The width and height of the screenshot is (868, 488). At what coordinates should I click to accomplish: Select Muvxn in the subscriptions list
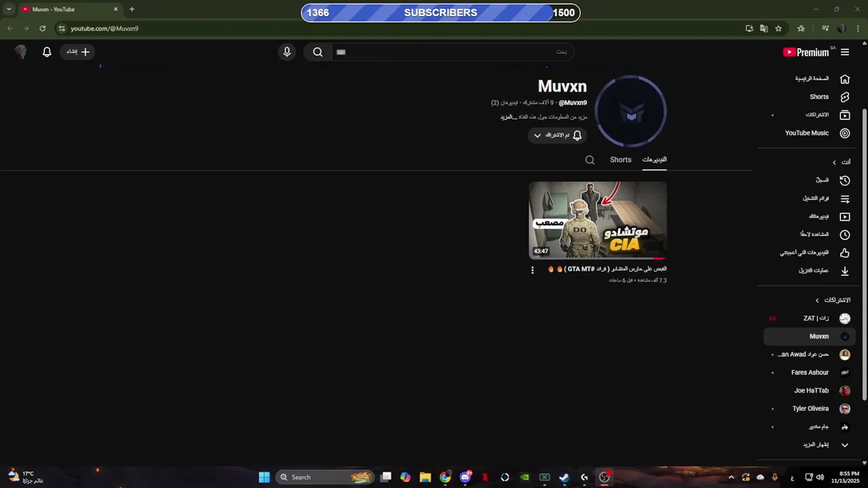[x=810, y=336]
